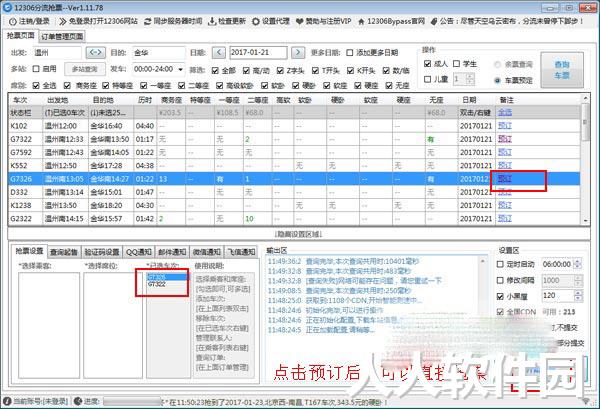This screenshot has width=600, height=409.
Task: Click the sync server time icon
Action: [x=148, y=21]
